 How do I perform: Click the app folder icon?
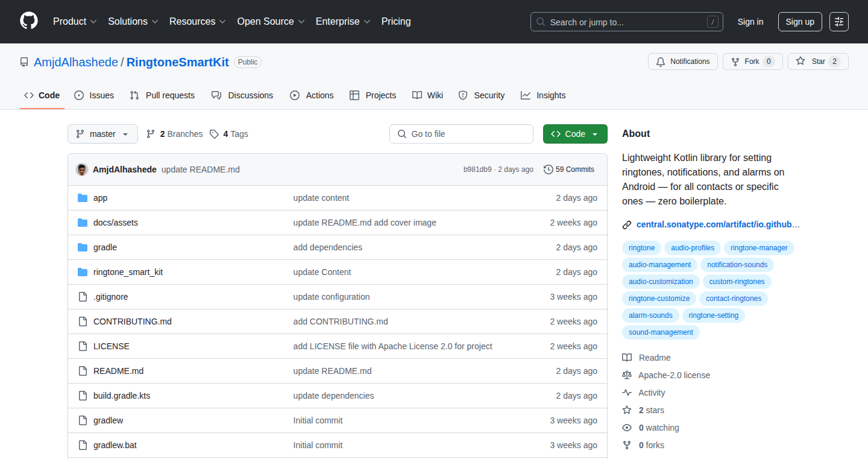[x=83, y=198]
